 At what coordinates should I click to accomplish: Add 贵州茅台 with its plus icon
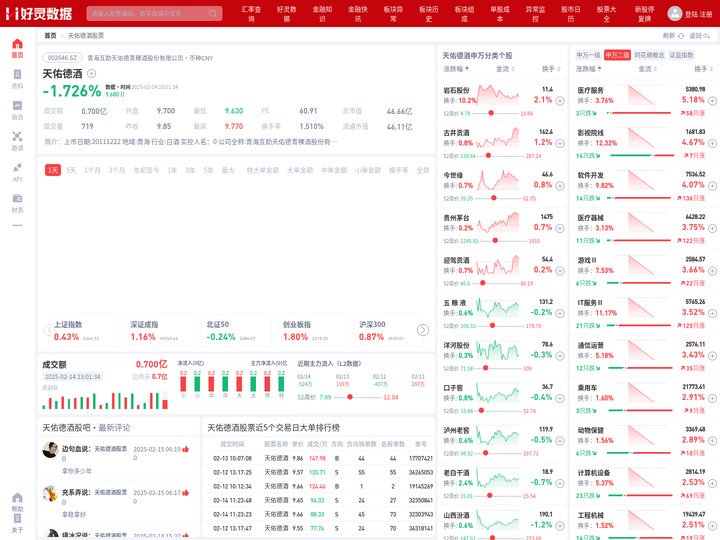point(560,228)
